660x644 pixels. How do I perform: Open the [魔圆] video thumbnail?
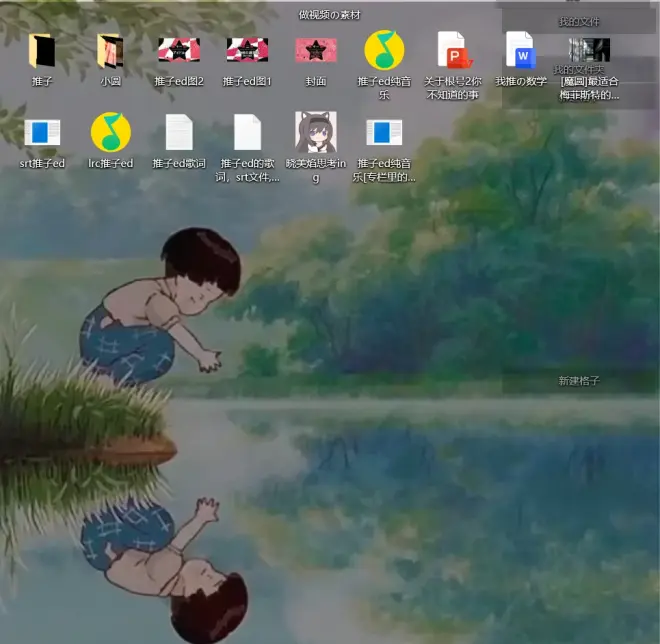[x=589, y=50]
